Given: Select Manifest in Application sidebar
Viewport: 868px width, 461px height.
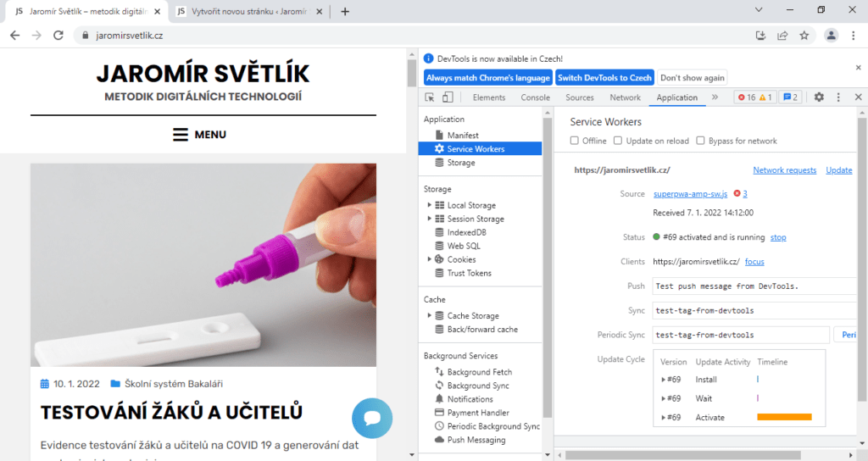Looking at the screenshot, I should coord(463,135).
